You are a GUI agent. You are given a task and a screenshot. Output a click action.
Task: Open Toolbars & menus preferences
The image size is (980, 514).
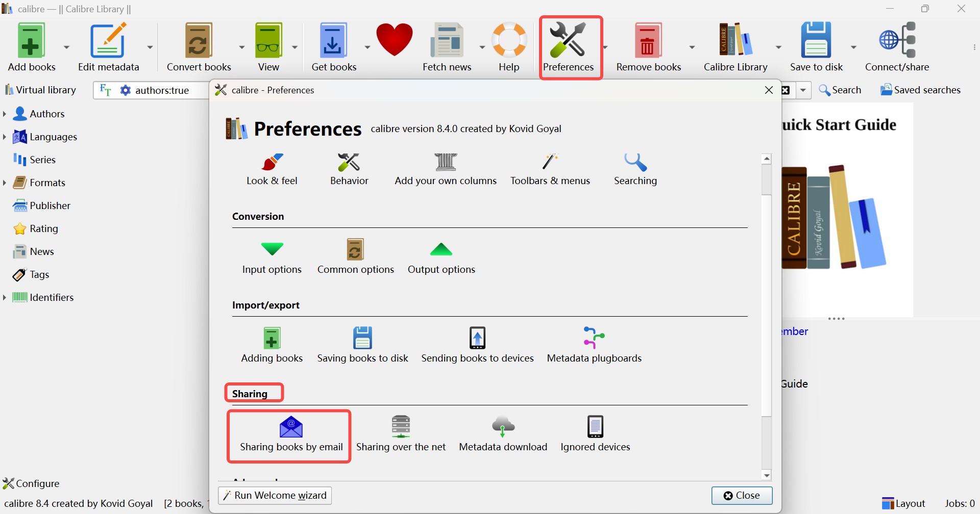click(x=550, y=169)
